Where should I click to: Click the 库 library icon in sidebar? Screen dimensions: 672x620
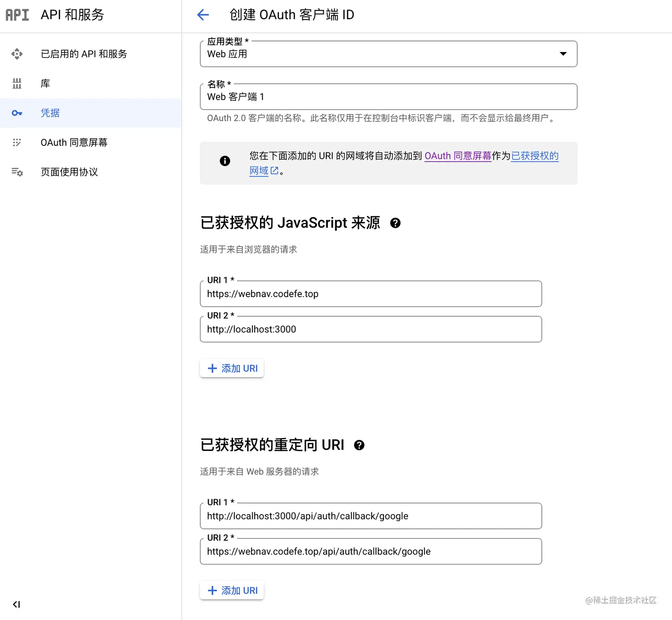pos(17,83)
